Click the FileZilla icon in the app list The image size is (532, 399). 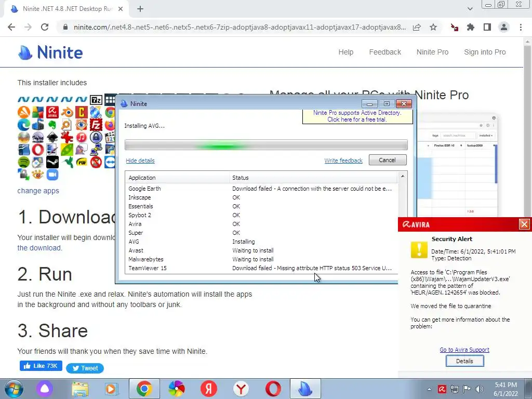pos(96,125)
